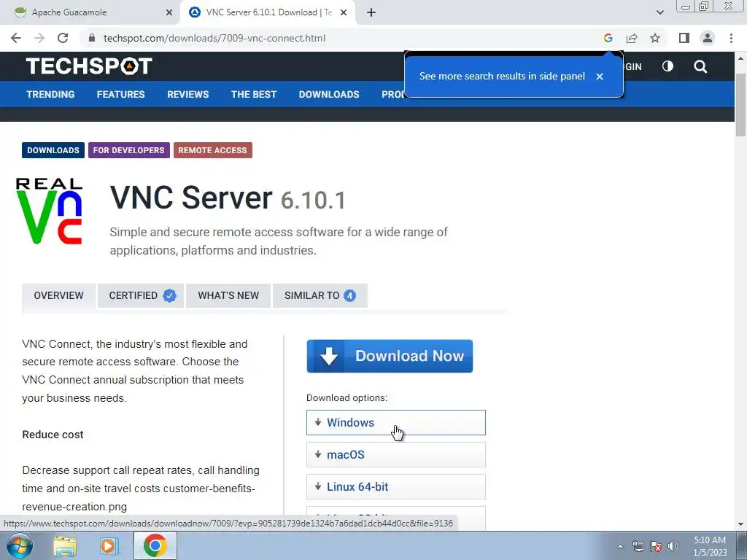Open the FEATURES menu item
The height and width of the screenshot is (560, 747).
(120, 94)
